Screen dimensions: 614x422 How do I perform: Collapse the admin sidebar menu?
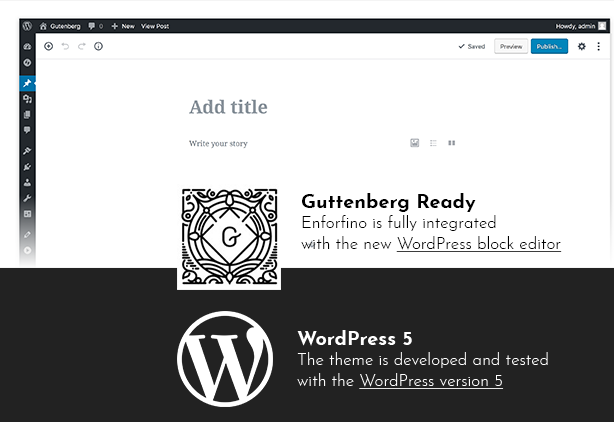(x=27, y=251)
